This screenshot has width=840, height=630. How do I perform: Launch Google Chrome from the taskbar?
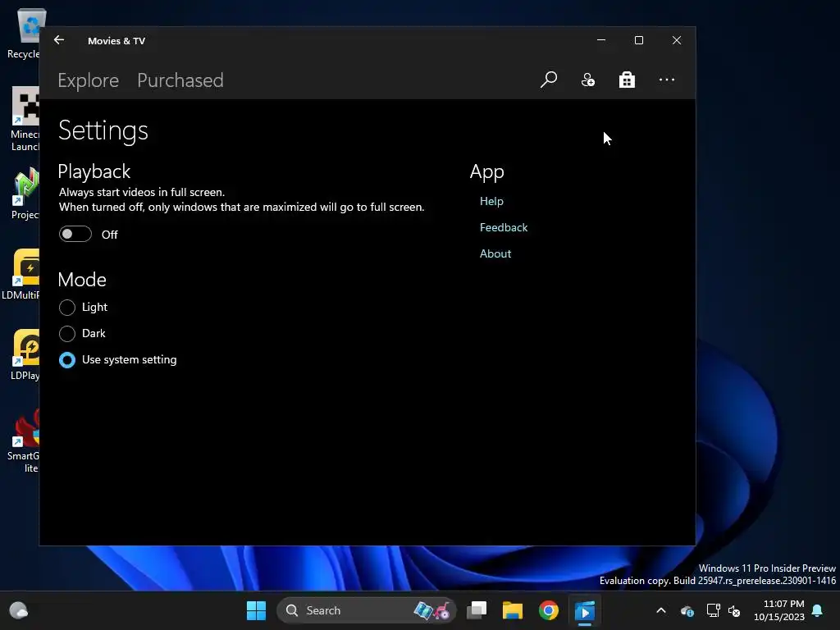tap(548, 610)
